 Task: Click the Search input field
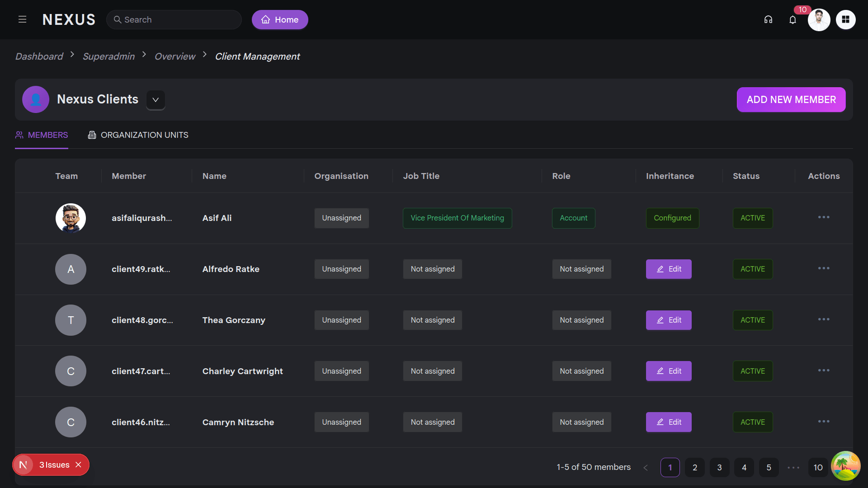(x=174, y=19)
